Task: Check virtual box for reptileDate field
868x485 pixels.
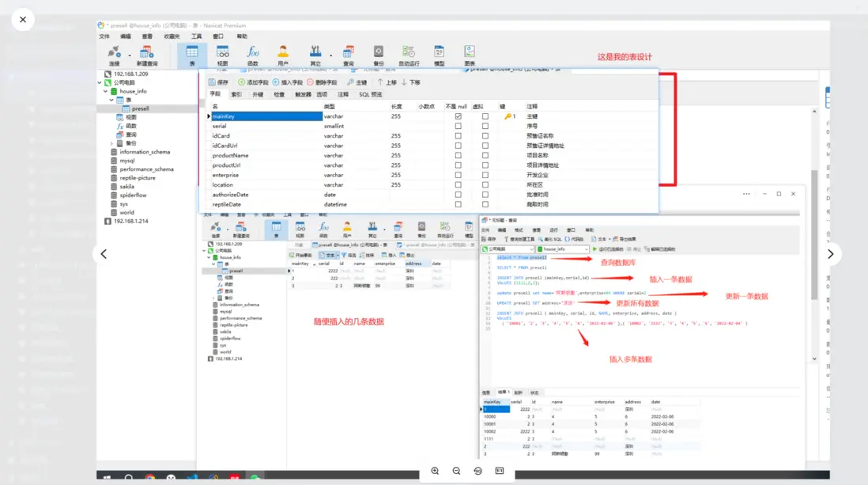Action: pyautogui.click(x=485, y=205)
